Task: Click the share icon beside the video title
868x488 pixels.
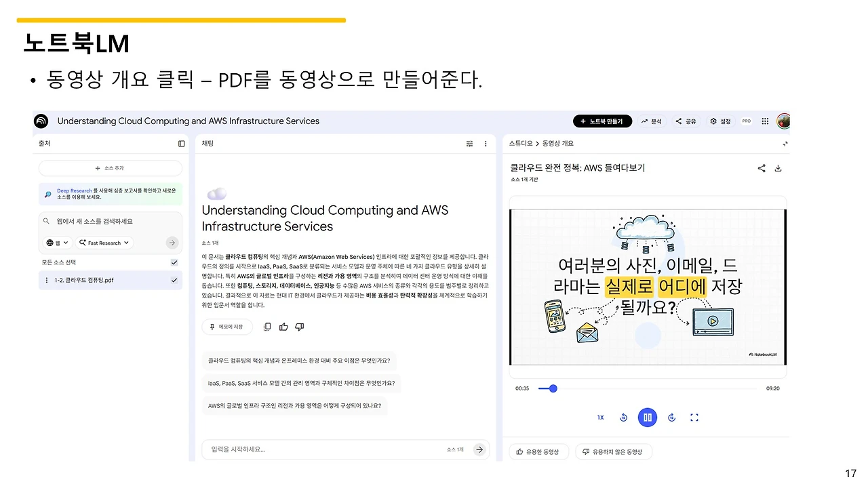Action: tap(762, 167)
